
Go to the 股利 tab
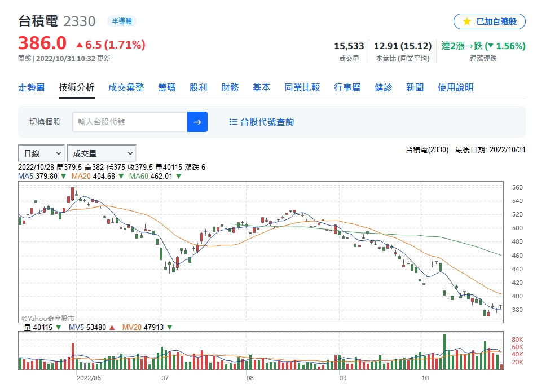(x=199, y=87)
